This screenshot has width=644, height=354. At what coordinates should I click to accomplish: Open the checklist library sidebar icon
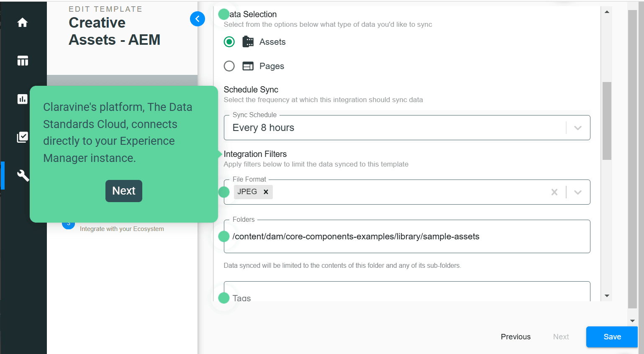pyautogui.click(x=23, y=137)
